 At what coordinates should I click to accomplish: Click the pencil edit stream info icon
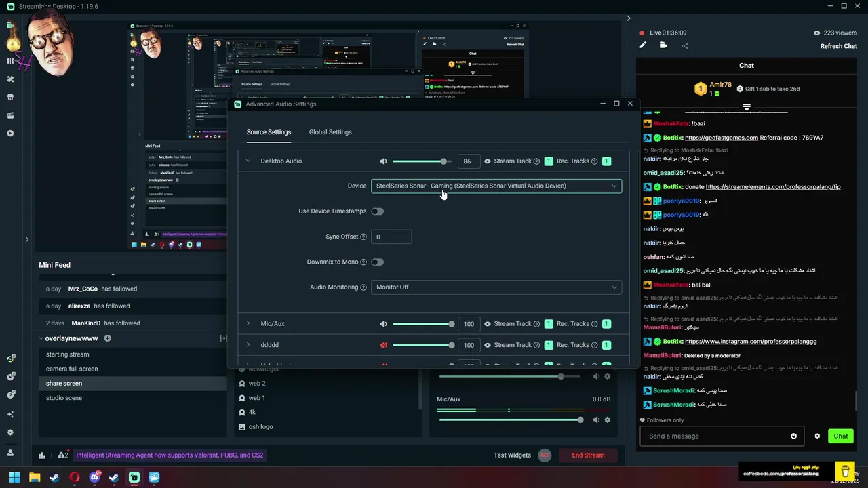tap(643, 45)
